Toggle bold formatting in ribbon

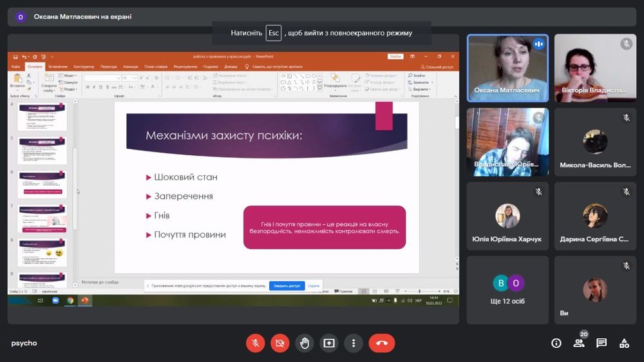(88, 87)
